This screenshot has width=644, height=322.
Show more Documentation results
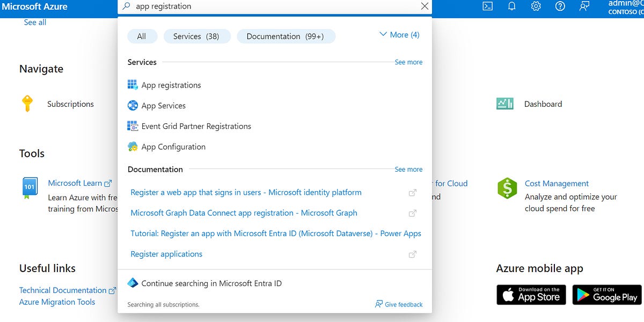(408, 170)
